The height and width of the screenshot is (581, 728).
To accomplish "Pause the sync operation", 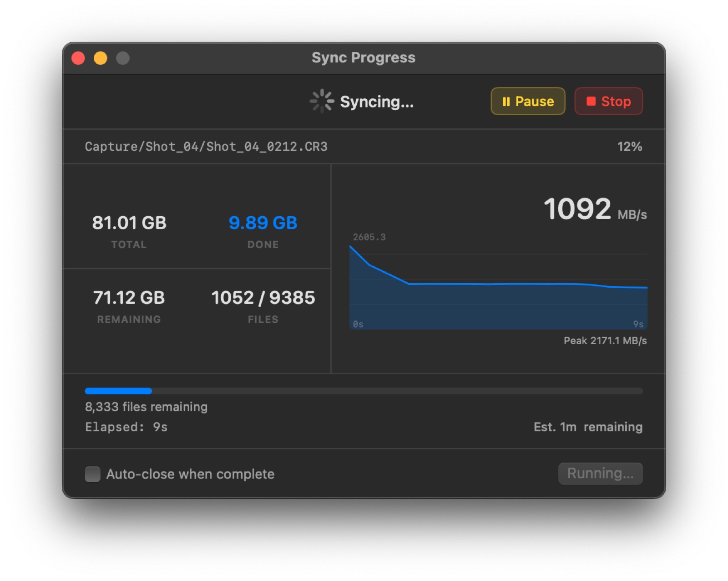I will (528, 101).
